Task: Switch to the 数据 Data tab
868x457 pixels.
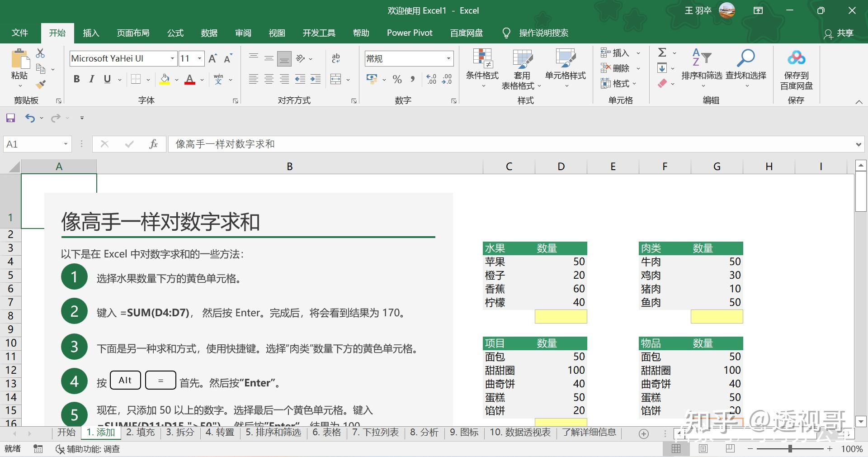Action: [209, 33]
